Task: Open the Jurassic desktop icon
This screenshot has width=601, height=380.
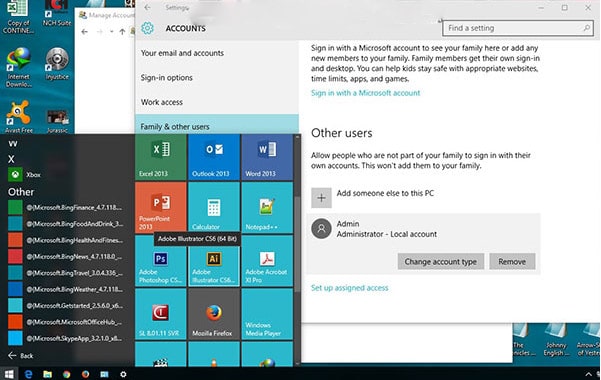Action: pyautogui.click(x=57, y=121)
